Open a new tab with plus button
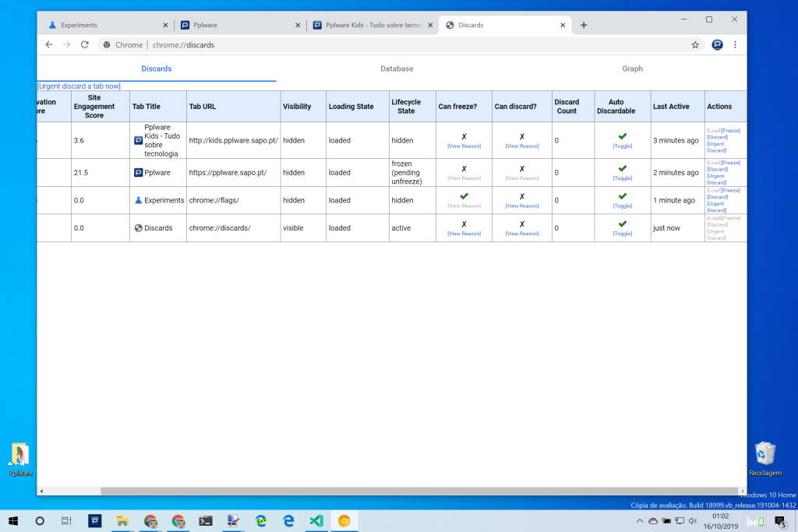Viewport: 798px width, 532px height. (584, 25)
